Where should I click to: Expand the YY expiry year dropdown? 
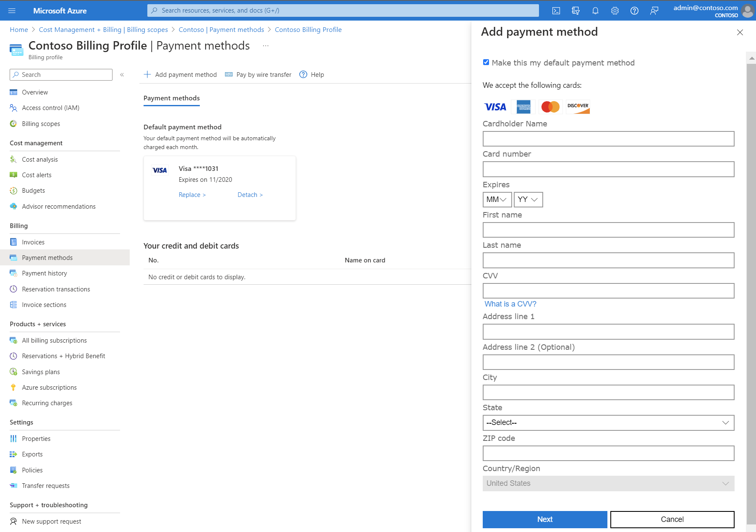(x=528, y=199)
